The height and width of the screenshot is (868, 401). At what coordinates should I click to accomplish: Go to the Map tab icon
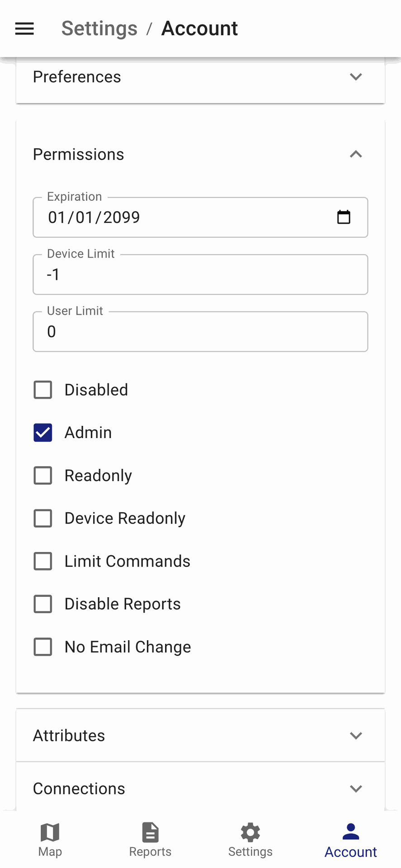tap(50, 832)
